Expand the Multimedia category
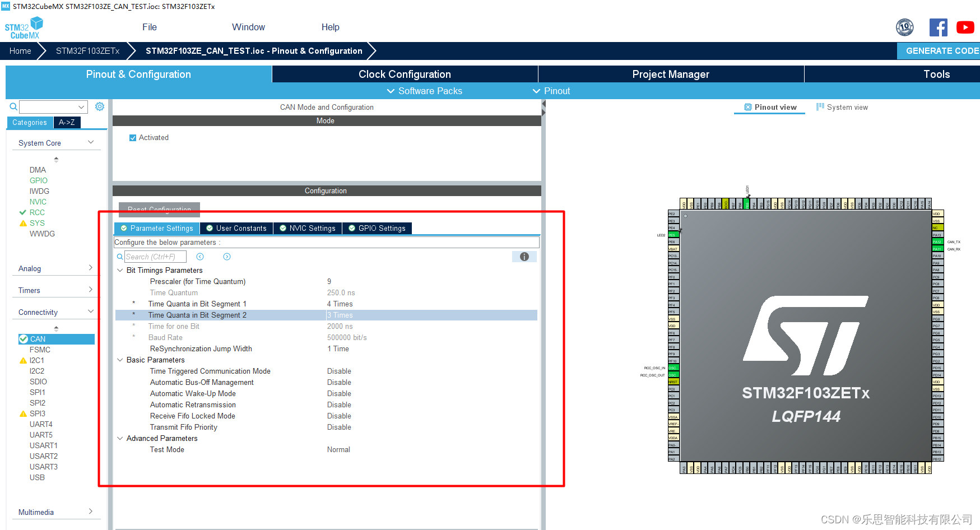 pyautogui.click(x=91, y=512)
